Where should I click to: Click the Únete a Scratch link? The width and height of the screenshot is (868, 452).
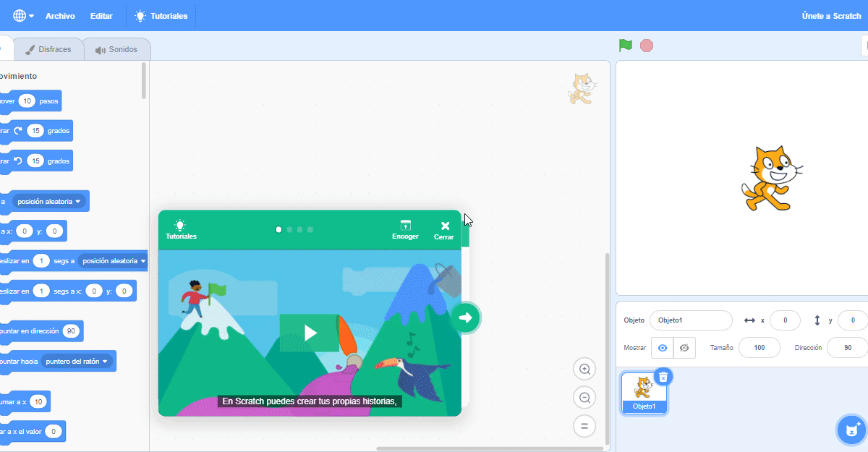[x=830, y=14]
